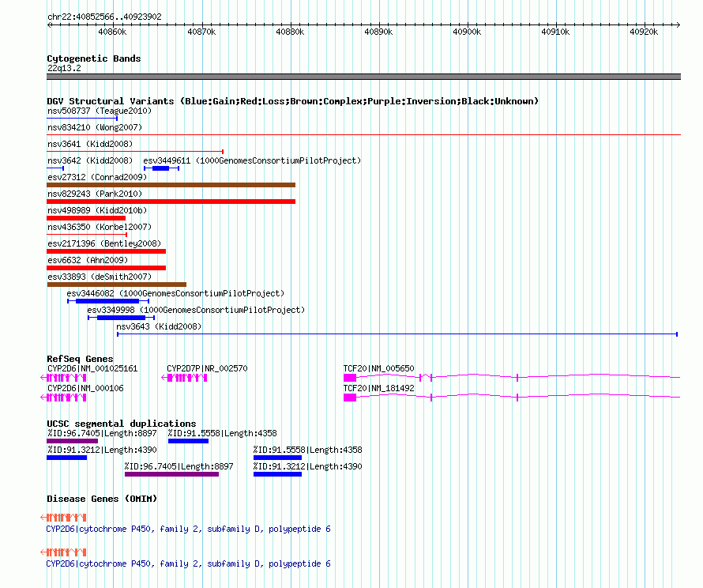
Task: Click the second %ID:91.5558|Length:4358 label
Action: [x=307, y=450]
